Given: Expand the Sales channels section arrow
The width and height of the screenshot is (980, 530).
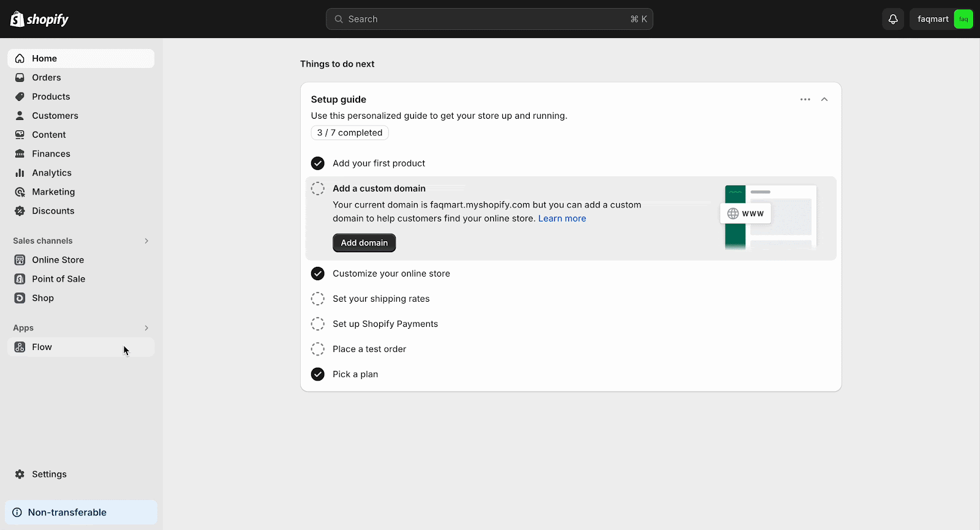Looking at the screenshot, I should click(x=146, y=241).
